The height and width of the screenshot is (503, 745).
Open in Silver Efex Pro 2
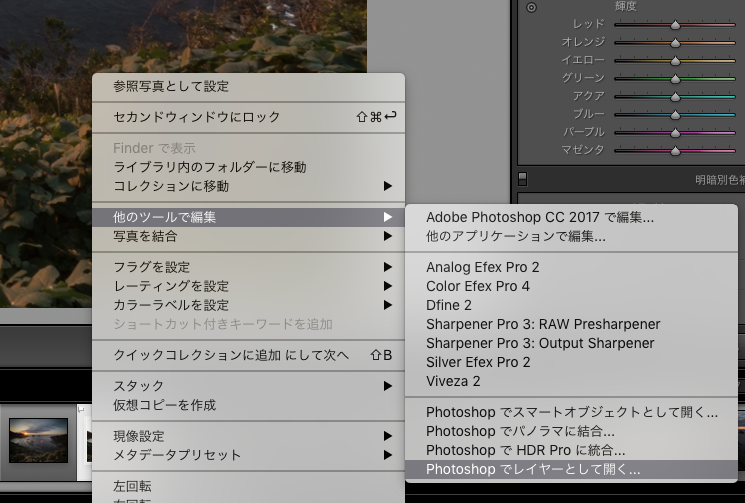(x=571, y=362)
